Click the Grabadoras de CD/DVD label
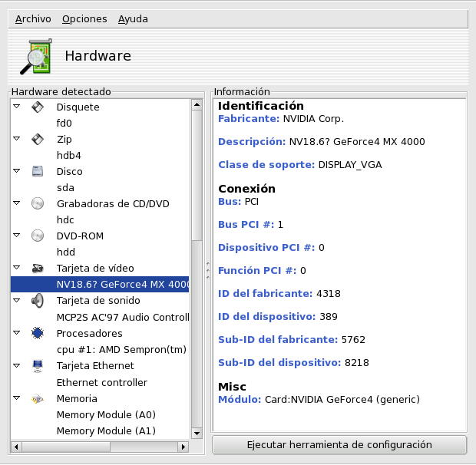Image resolution: width=476 pixels, height=465 pixels. pyautogui.click(x=113, y=203)
